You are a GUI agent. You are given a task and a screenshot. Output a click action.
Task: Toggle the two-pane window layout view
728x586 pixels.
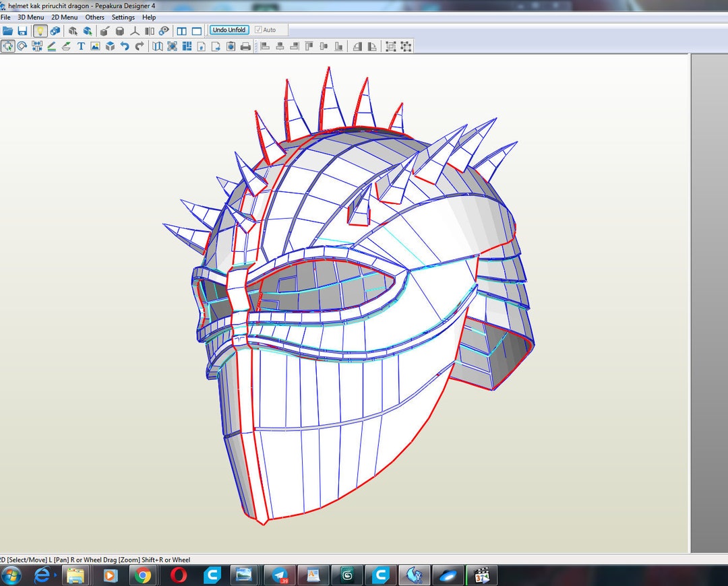[182, 30]
